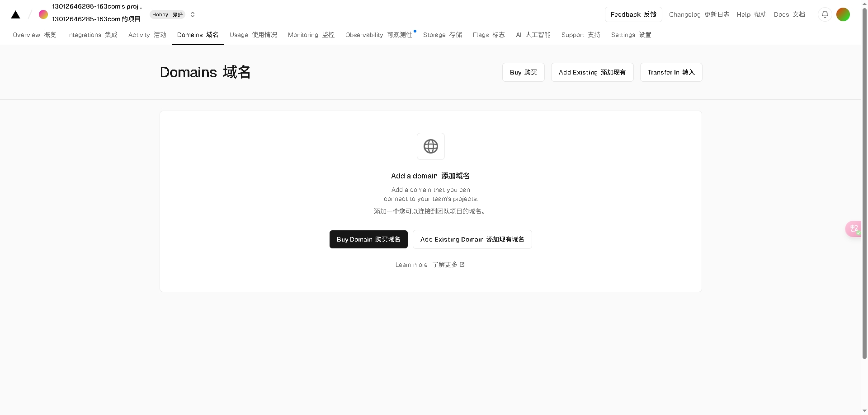The width and height of the screenshot is (868, 415).
Task: Click the Vercel triangle logo
Action: point(15,14)
